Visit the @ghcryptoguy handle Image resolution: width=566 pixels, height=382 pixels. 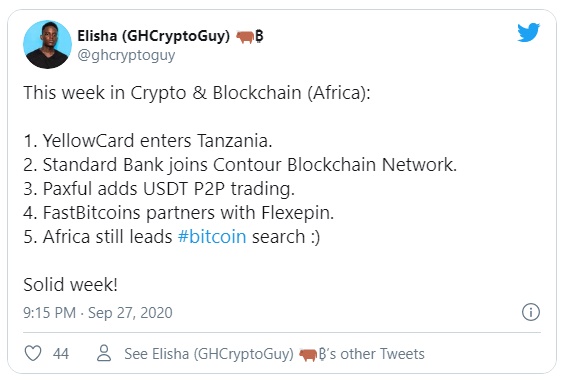tap(126, 55)
